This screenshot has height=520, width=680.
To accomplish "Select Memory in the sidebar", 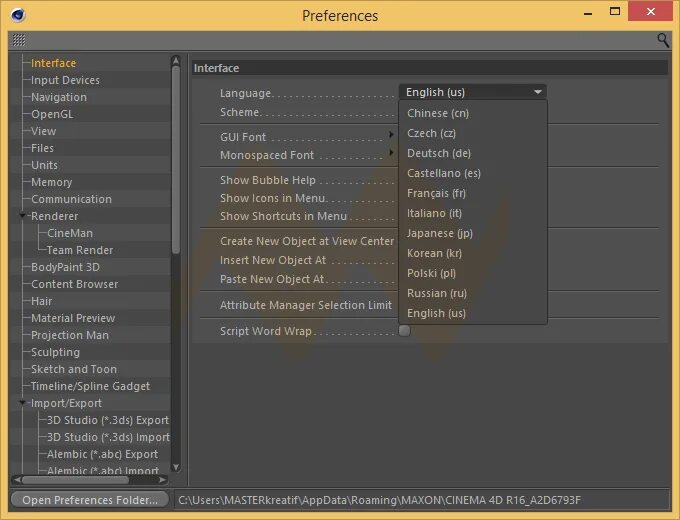I will (x=51, y=182).
